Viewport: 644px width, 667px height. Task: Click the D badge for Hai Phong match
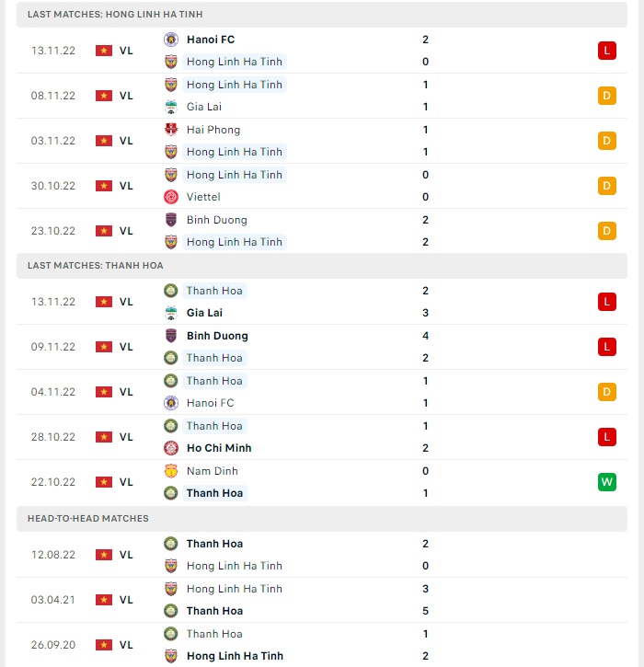606,141
